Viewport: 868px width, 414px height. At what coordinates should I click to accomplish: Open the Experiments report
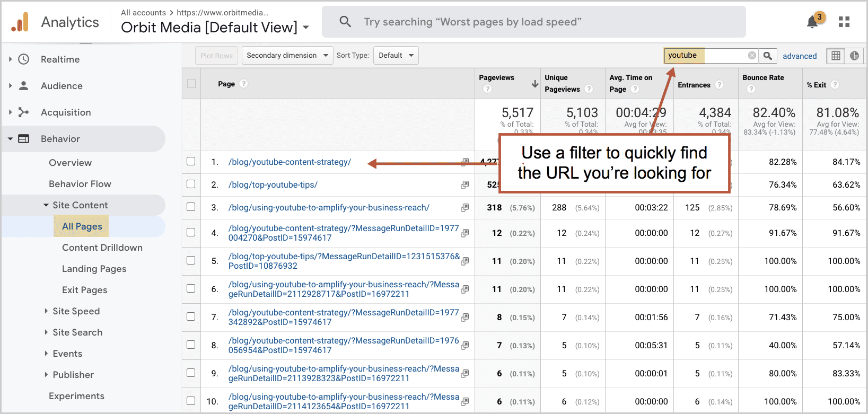[76, 396]
